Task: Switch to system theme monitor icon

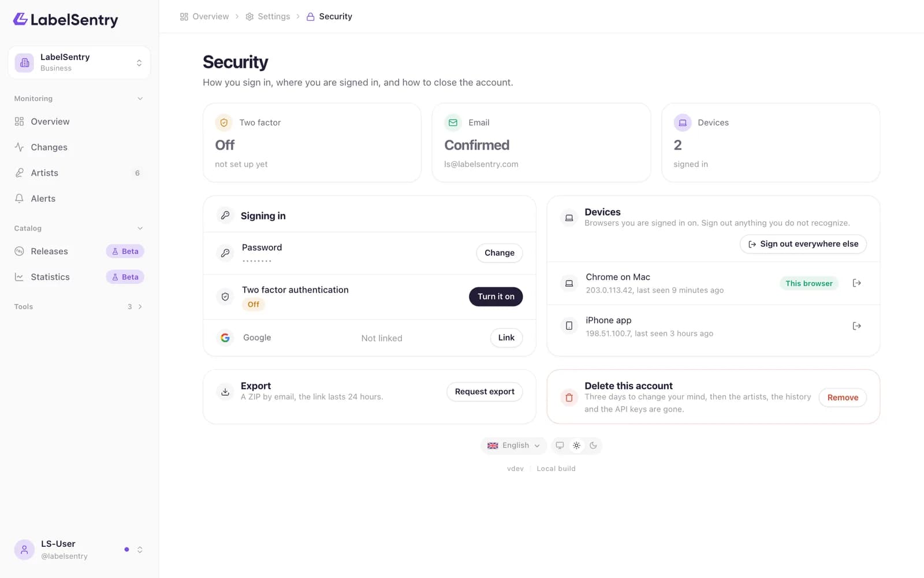Action: click(560, 446)
